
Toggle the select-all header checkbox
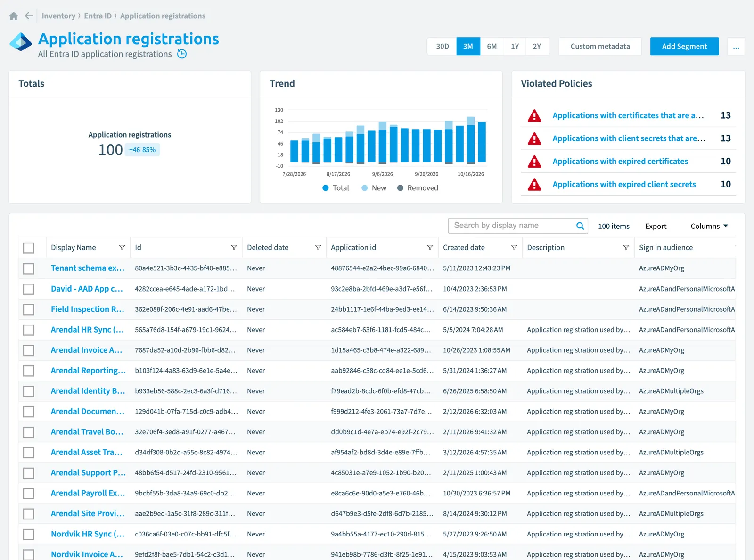pos(29,248)
